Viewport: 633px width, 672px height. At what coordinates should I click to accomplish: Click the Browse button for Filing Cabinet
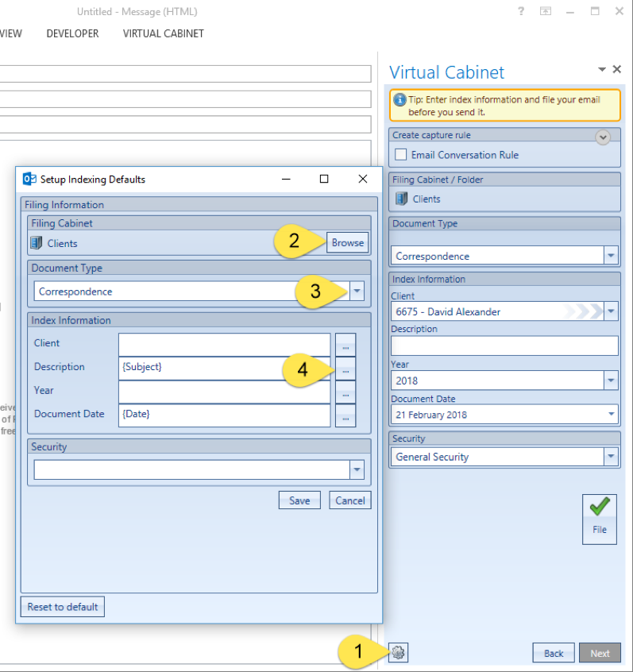[348, 242]
